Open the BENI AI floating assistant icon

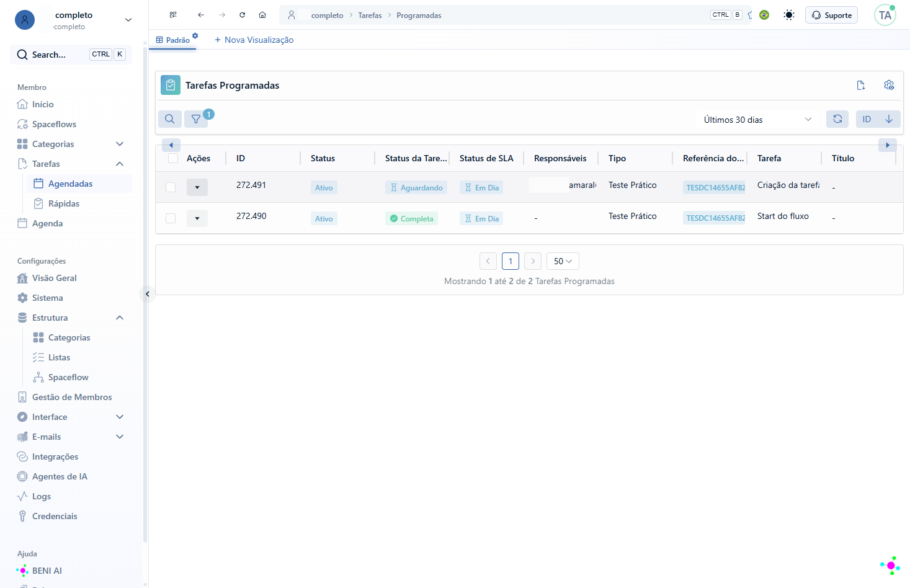(890, 565)
